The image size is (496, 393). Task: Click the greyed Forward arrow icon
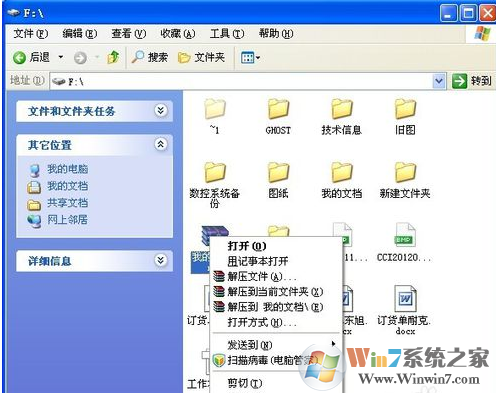(x=80, y=58)
